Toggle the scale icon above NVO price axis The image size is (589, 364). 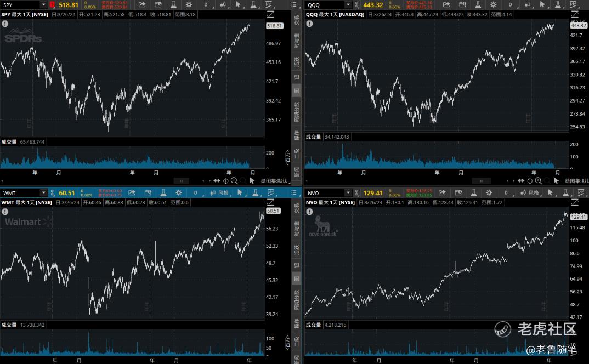[x=575, y=202]
